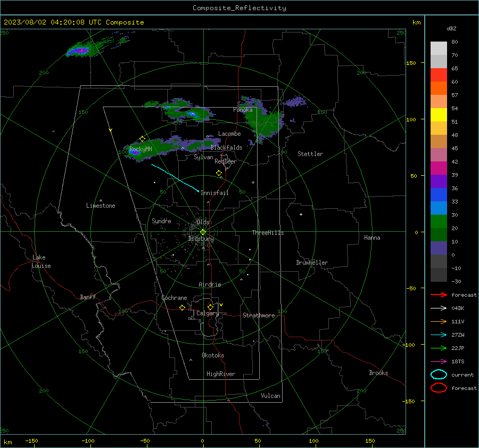The width and height of the screenshot is (479, 448).
Task: Click the ThreeHills label
Action: (x=268, y=233)
